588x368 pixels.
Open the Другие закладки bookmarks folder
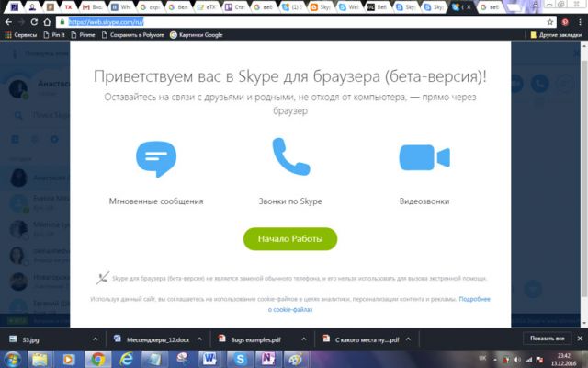point(556,35)
